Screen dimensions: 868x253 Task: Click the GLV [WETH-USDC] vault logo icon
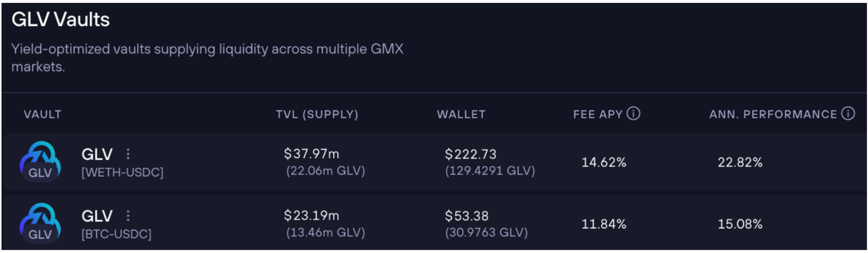pyautogui.click(x=40, y=162)
